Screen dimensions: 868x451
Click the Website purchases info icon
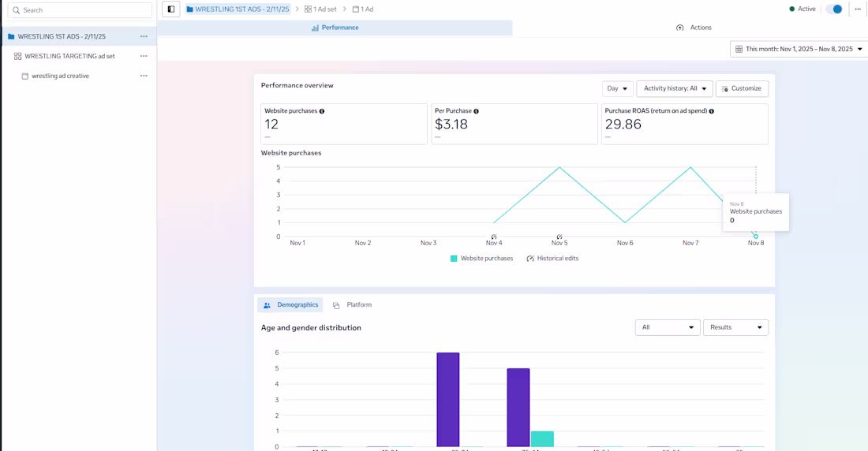(x=322, y=111)
